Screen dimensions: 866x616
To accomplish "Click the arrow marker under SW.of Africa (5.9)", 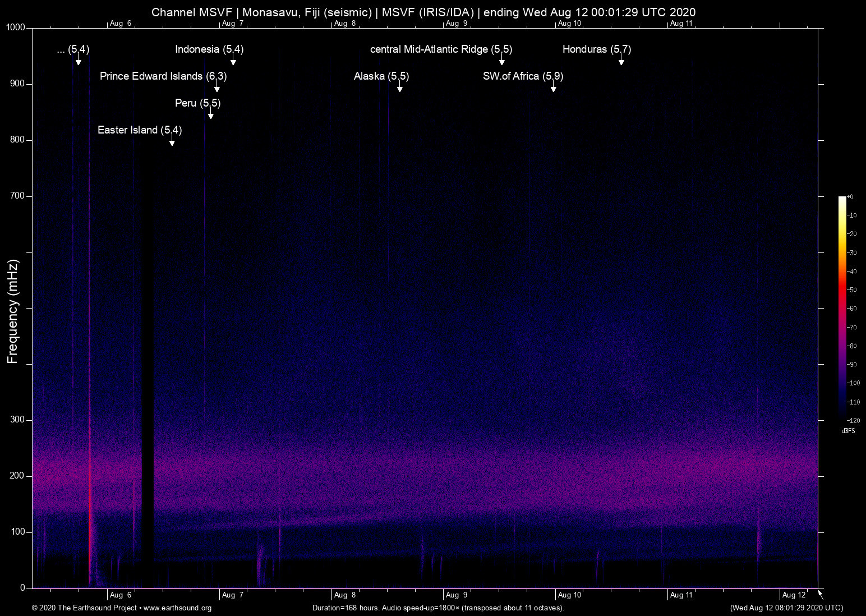I will click(x=553, y=86).
